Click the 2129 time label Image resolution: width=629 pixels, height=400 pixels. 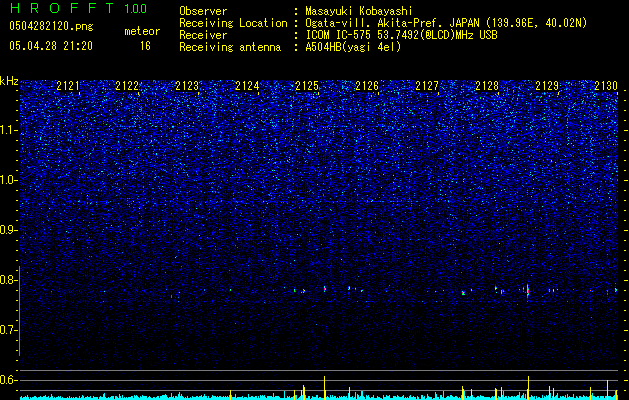pyautogui.click(x=547, y=86)
